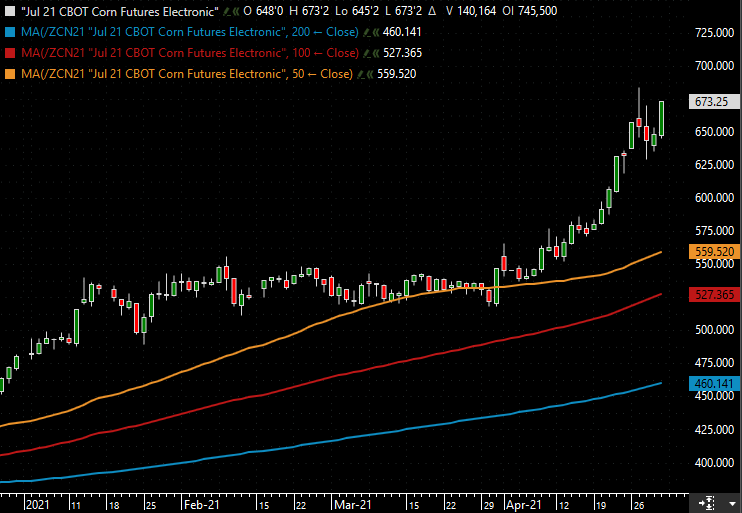742x513 pixels.
Task: Click the orange 50 MA color square
Action: tap(9, 74)
